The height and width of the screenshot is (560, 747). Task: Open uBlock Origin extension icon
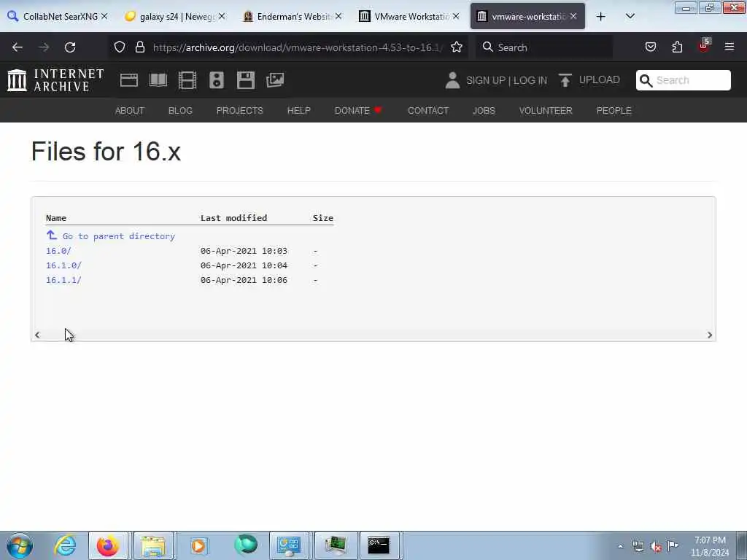pos(704,46)
